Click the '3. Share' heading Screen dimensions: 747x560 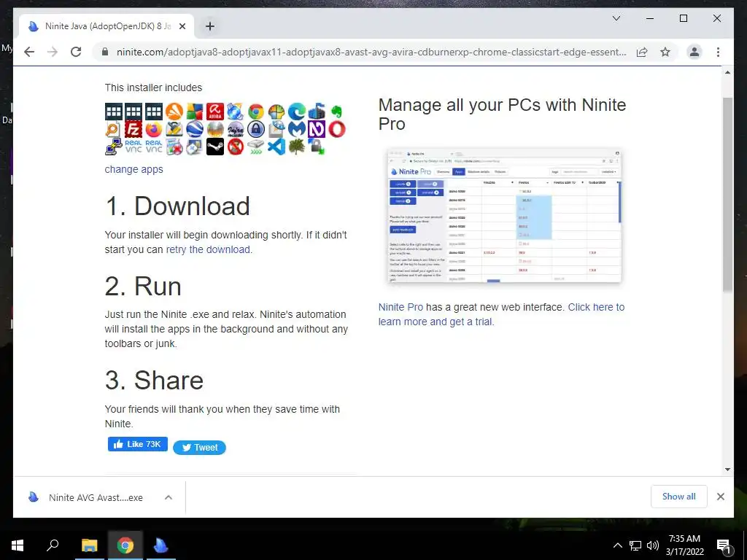(x=155, y=381)
